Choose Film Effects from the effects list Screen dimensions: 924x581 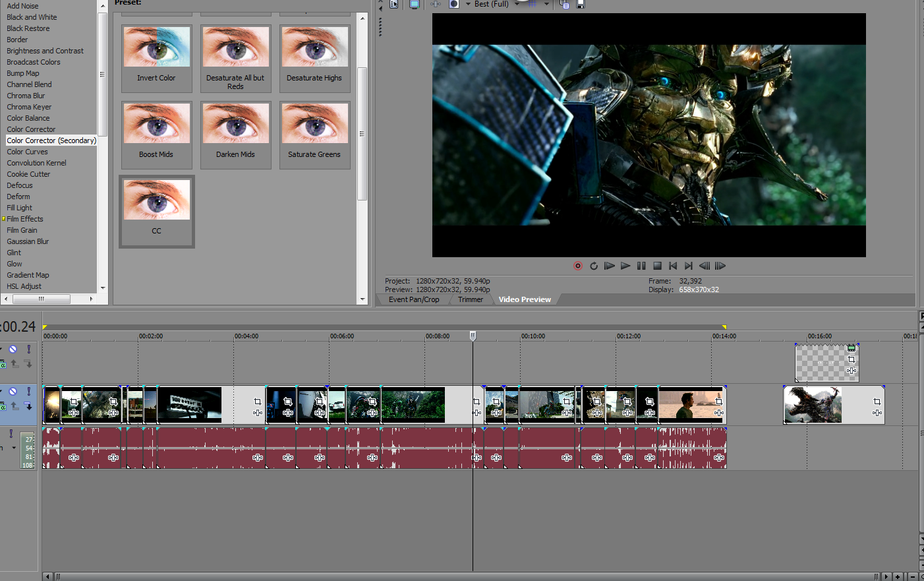(25, 219)
